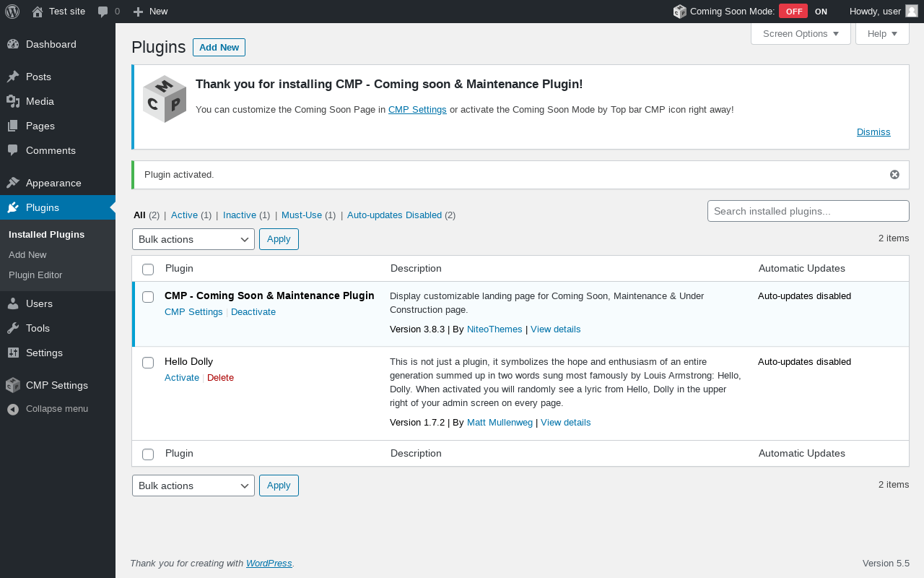
Task: Expand the Screen Options panel
Action: point(801,34)
